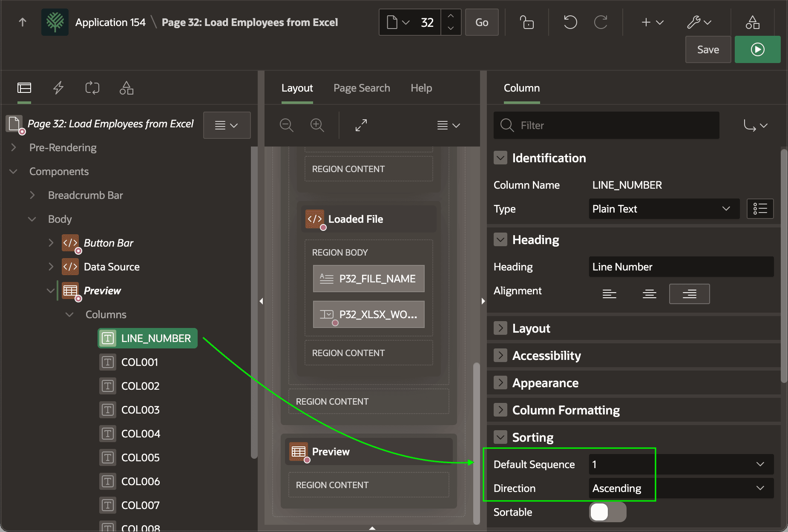Zoom in the layout view
This screenshot has height=532, width=788.
(317, 125)
